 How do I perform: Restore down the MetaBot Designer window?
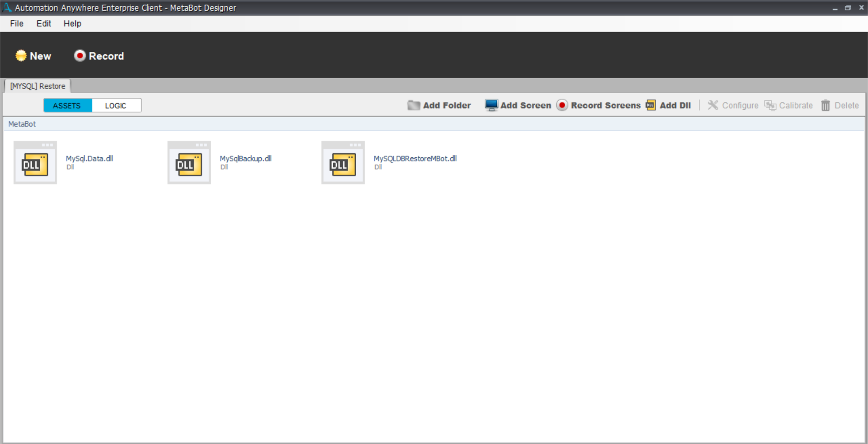pos(848,8)
